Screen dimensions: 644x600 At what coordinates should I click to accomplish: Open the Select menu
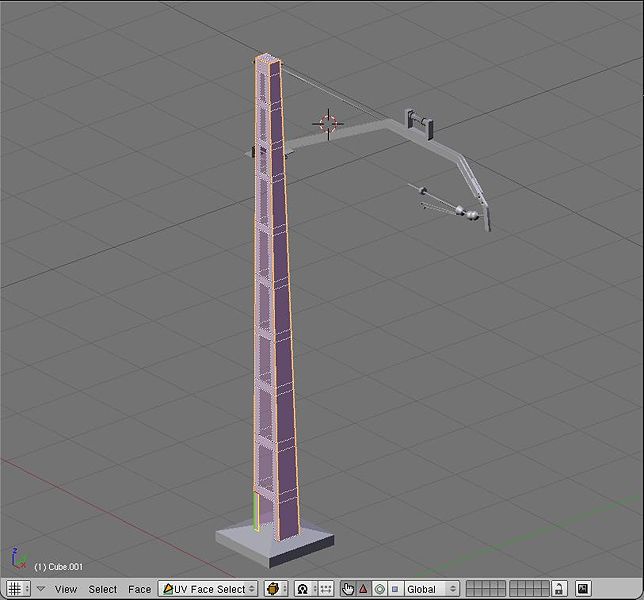(x=103, y=589)
